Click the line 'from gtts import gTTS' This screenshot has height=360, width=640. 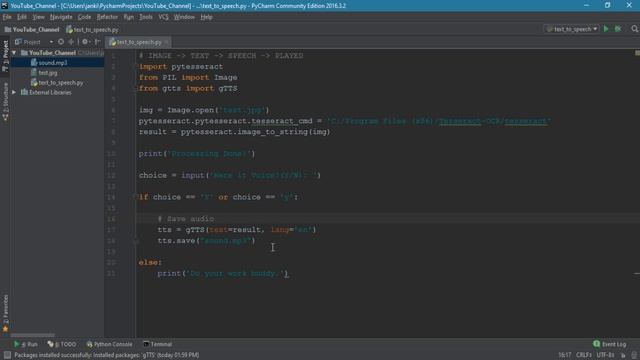pyautogui.click(x=188, y=88)
